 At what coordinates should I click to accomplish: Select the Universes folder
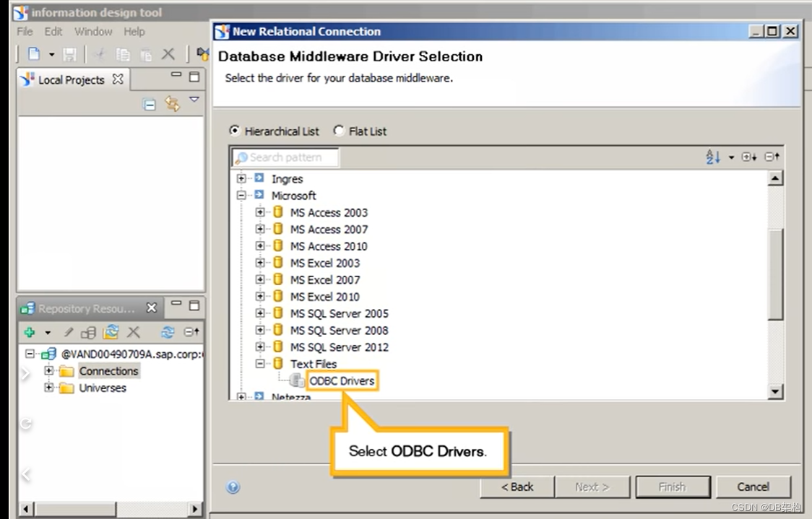tap(103, 388)
